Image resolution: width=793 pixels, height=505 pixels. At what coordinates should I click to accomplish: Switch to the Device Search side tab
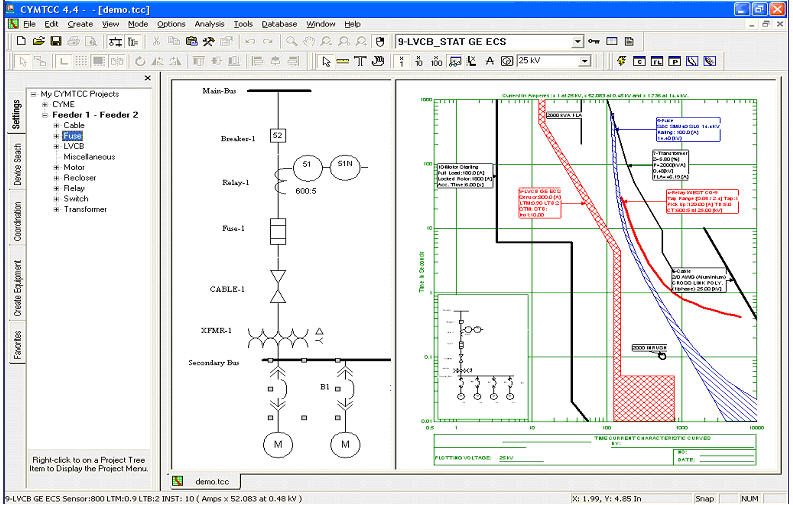(18, 164)
